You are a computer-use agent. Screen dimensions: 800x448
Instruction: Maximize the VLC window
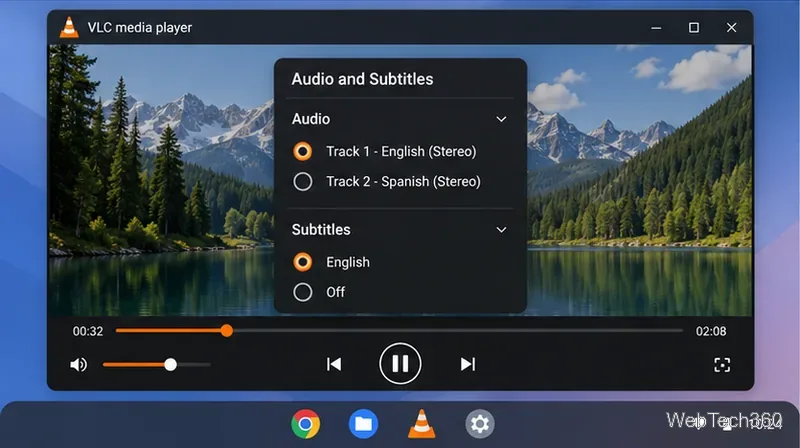(694, 28)
